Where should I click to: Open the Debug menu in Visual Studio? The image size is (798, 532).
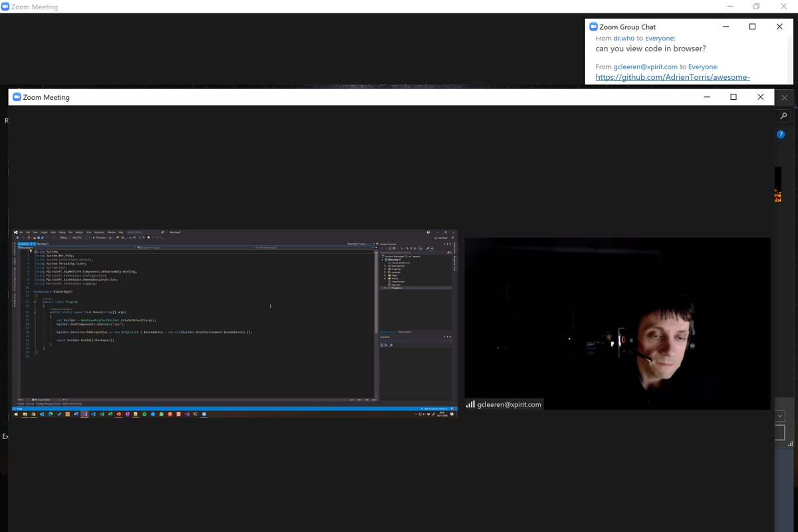tap(61, 232)
